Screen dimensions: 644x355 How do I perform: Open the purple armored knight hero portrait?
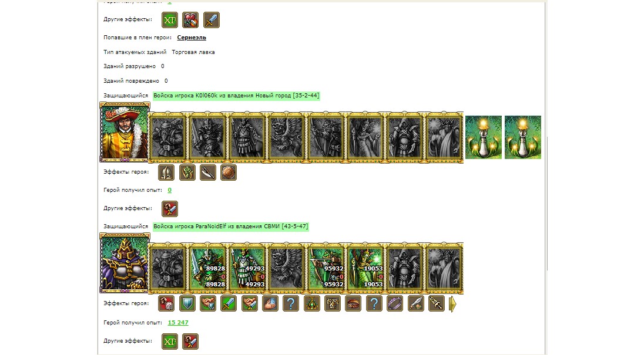coord(125,263)
